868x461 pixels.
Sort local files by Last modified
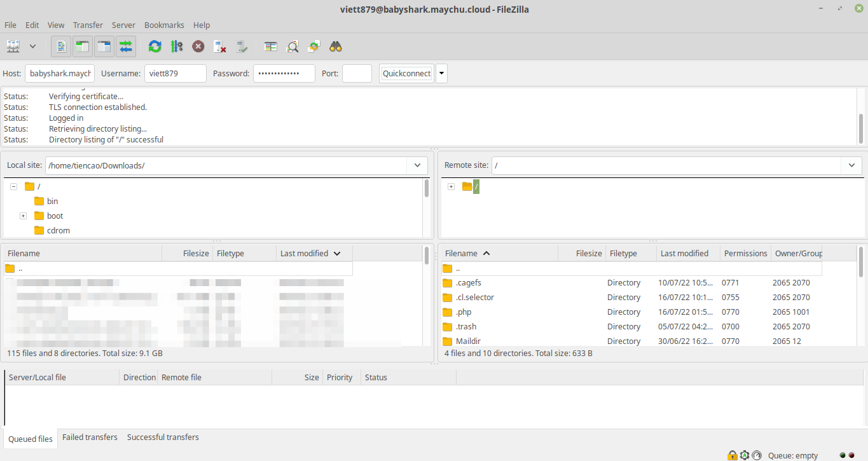click(x=314, y=253)
